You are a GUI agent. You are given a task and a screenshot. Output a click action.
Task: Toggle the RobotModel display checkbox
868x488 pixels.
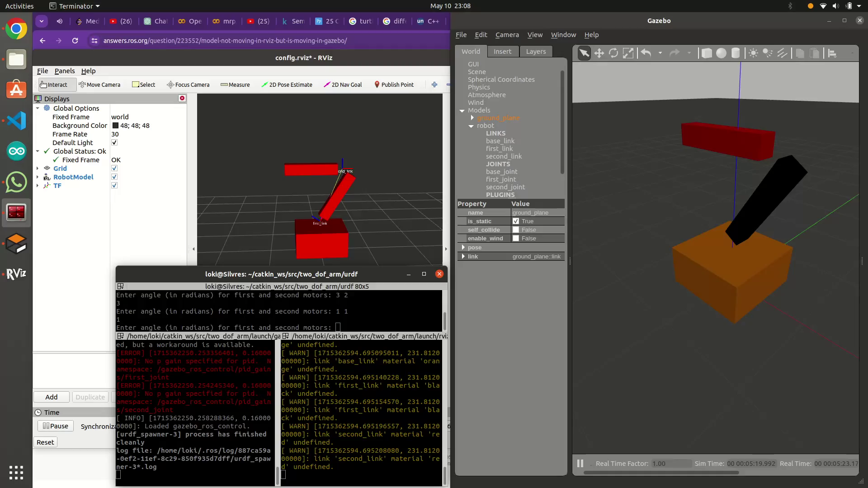click(114, 177)
